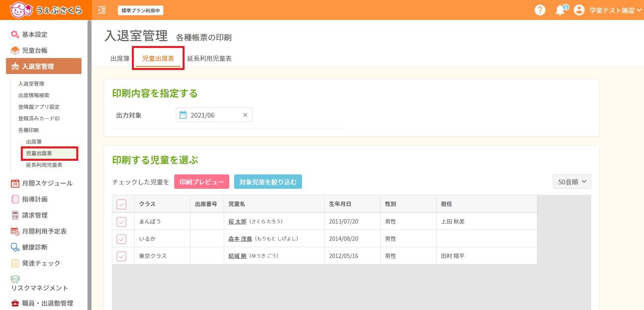Click the user account avatar icon

(579, 10)
